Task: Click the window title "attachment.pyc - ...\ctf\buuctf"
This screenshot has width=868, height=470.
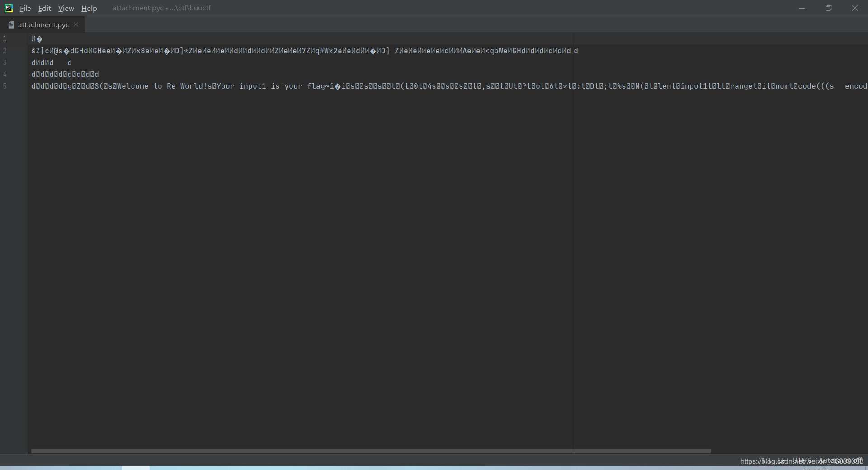Action: click(161, 8)
